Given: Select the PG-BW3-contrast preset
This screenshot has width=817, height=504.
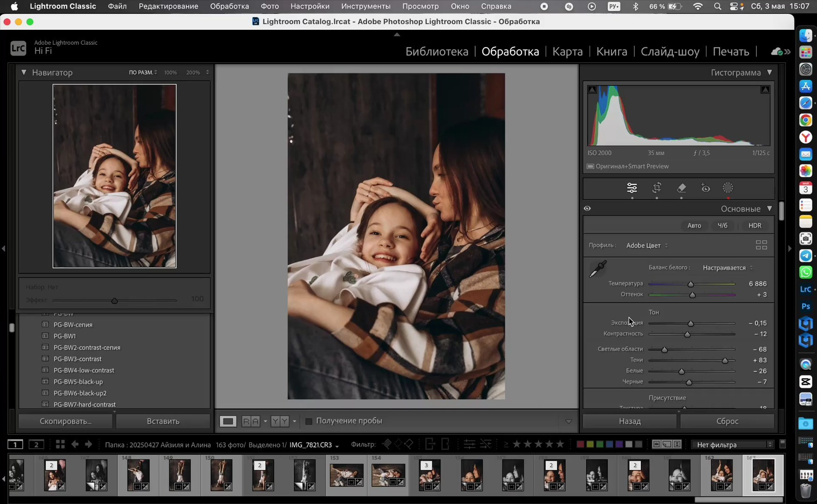Looking at the screenshot, I should click(x=78, y=359).
